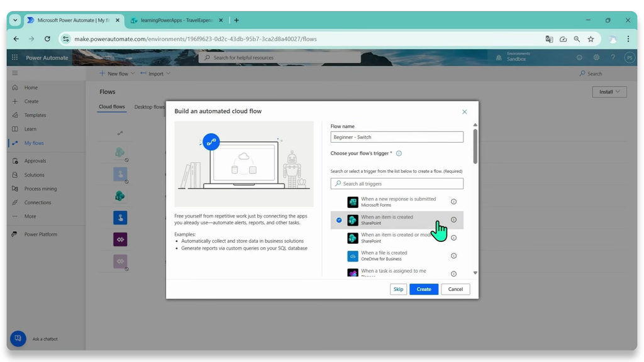Show info for the Microsoft Forms trigger

(x=454, y=202)
